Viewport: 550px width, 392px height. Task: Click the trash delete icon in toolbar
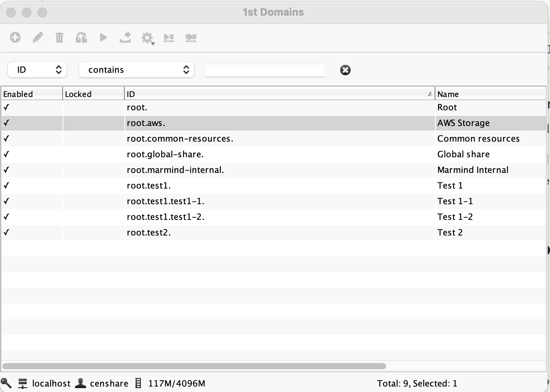coord(59,38)
